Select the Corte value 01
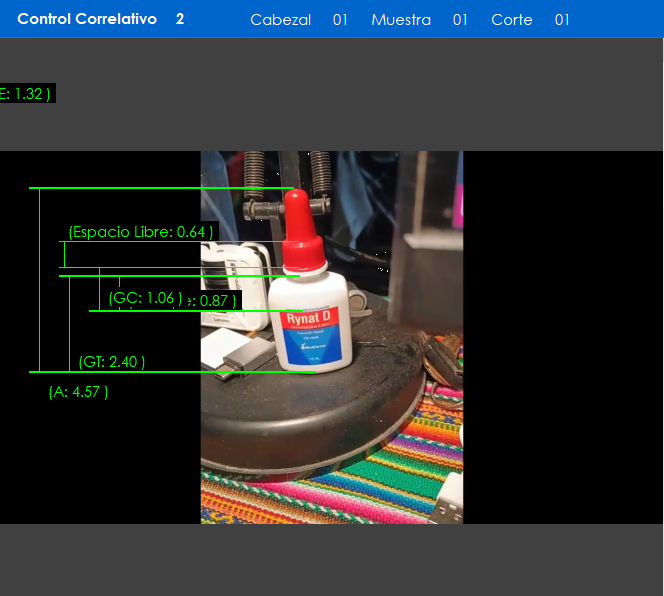Screen dimensions: 664x596 562,20
